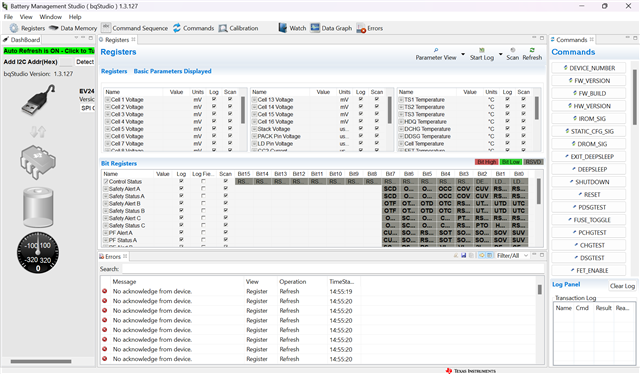
Task: Click the Bit High red legend swatch
Action: coord(487,162)
